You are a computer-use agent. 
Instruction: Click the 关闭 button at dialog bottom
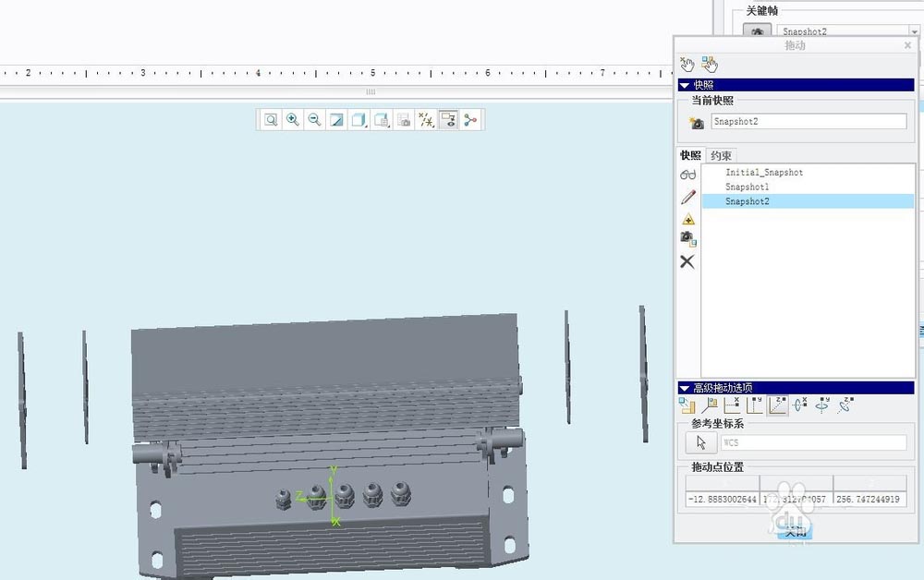coord(795,533)
